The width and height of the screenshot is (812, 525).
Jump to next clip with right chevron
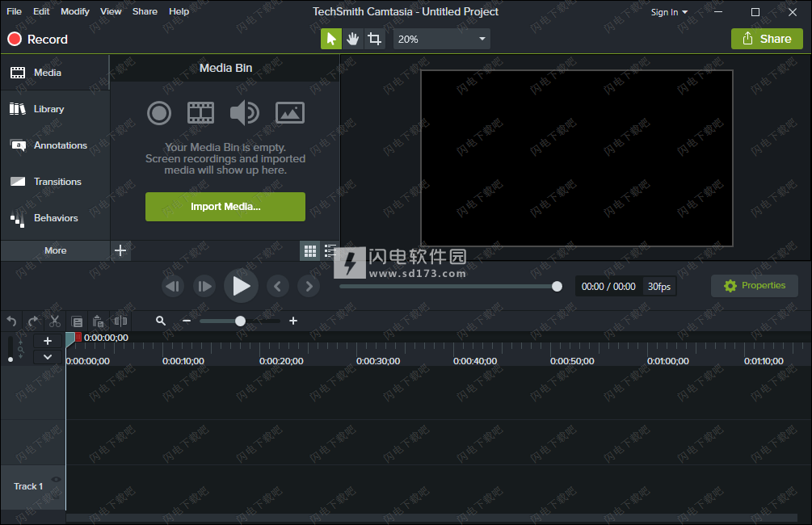[309, 286]
